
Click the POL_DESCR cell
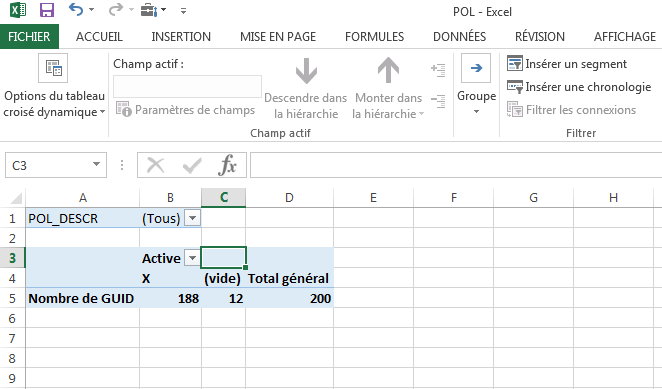click(x=83, y=218)
